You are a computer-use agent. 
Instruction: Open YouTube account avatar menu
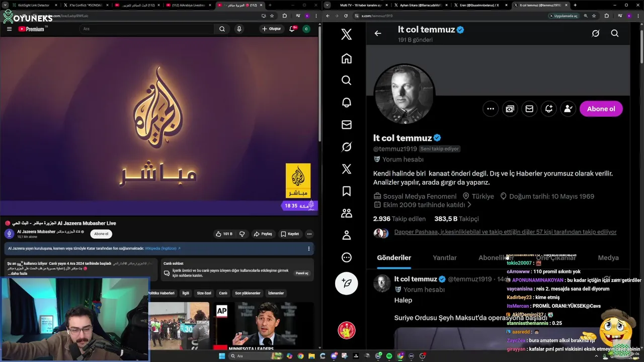pos(306,29)
